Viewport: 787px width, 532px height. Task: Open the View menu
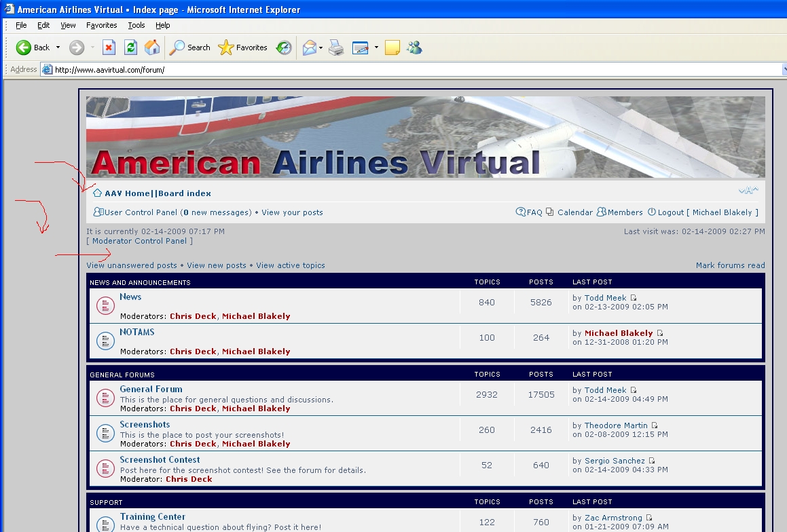(68, 25)
